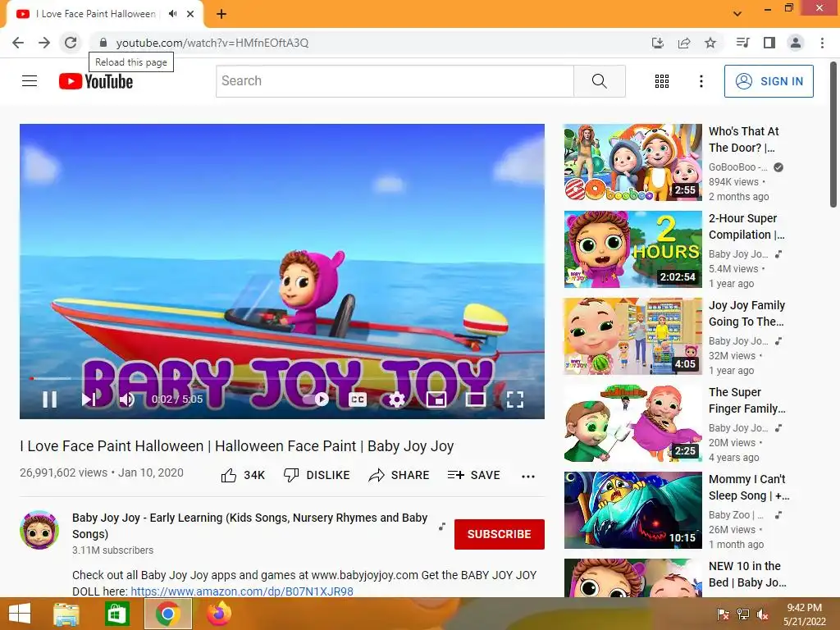Click the page vertical scrollbar
840x630 pixels.
coord(833,134)
